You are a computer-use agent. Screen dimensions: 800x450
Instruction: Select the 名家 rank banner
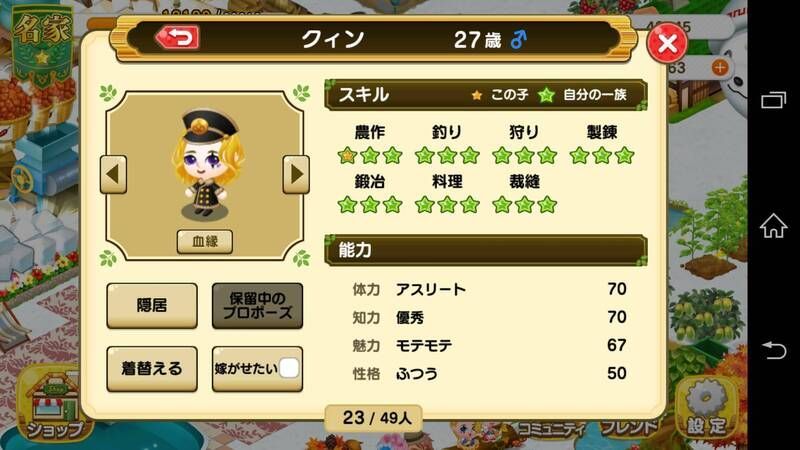tap(42, 45)
